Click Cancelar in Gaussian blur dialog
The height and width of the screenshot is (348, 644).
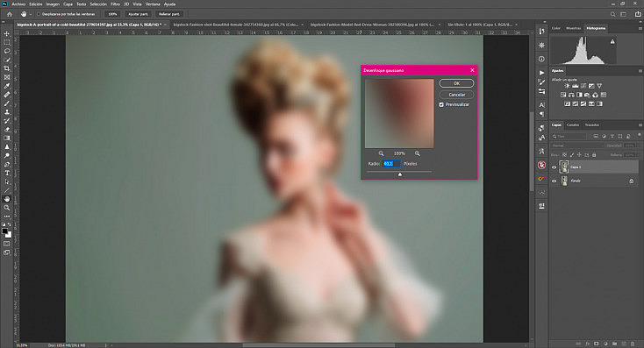(457, 95)
